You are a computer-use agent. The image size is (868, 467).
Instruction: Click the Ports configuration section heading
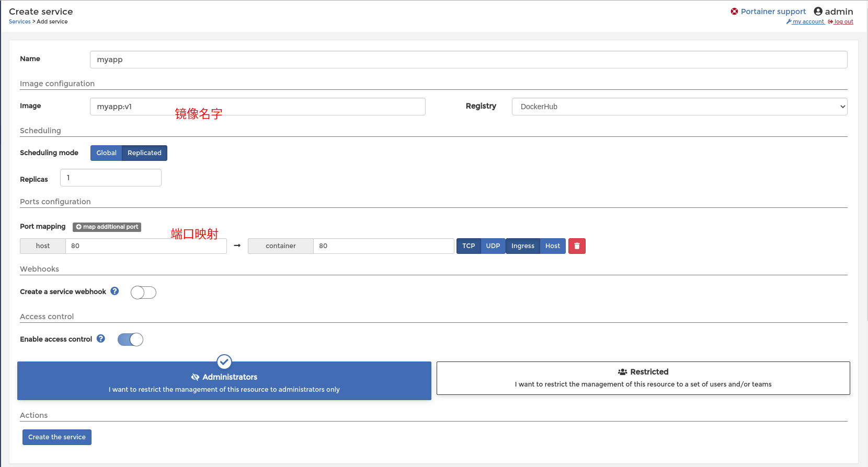pos(55,202)
